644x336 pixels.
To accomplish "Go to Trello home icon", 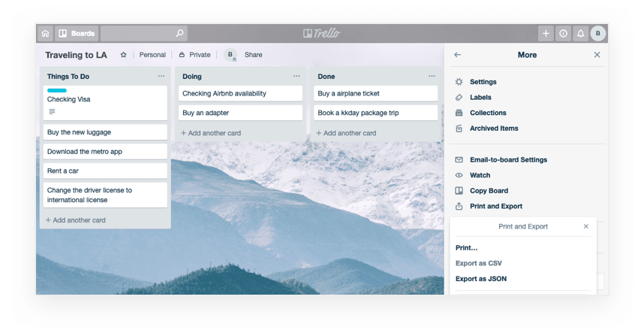I will tap(46, 33).
